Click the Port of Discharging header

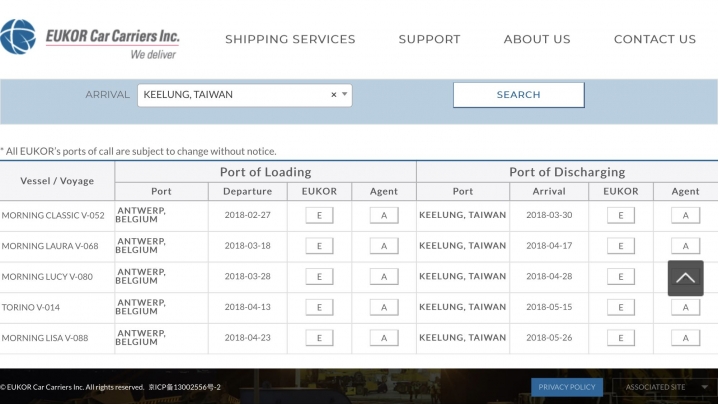point(567,172)
